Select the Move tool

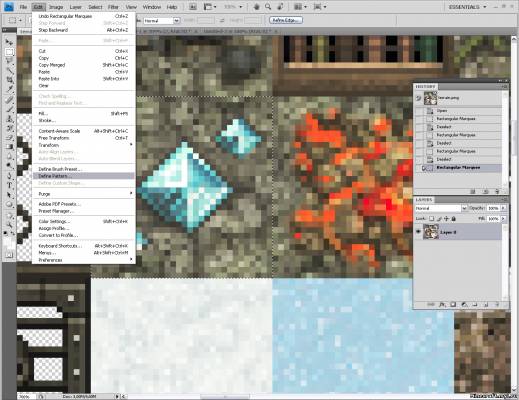tap(9, 42)
